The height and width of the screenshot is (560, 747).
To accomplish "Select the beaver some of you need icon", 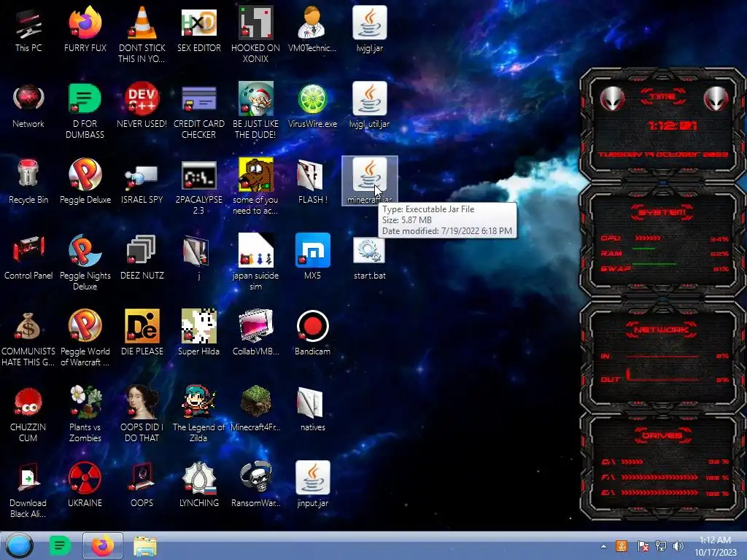I will 256,176.
